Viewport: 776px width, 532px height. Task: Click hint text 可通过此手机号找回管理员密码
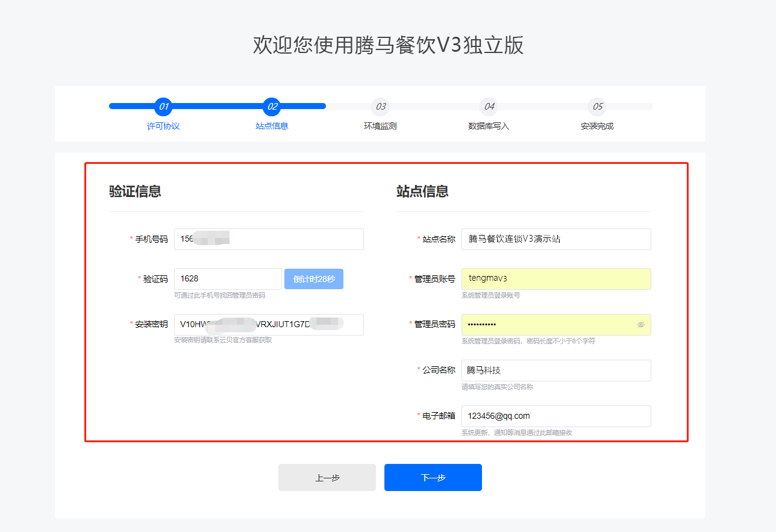tap(219, 295)
